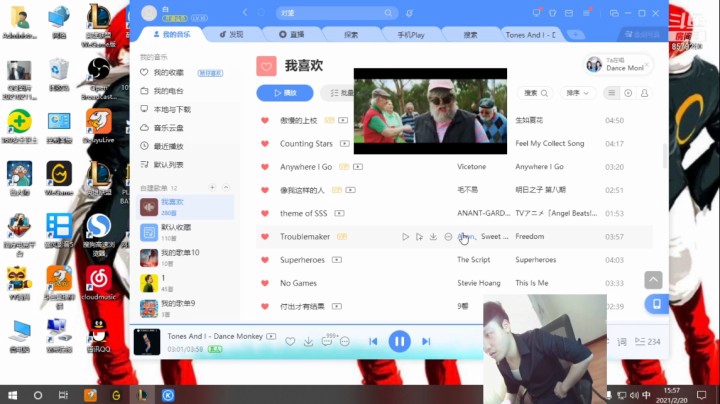Add a new playlist with the plus icon
The width and height of the screenshot is (720, 404).
(212, 187)
